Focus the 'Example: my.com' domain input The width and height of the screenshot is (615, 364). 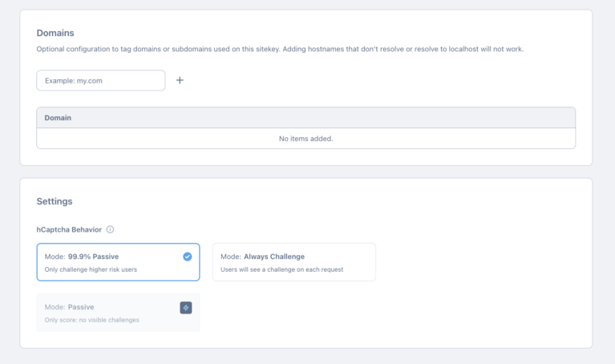pyautogui.click(x=101, y=80)
